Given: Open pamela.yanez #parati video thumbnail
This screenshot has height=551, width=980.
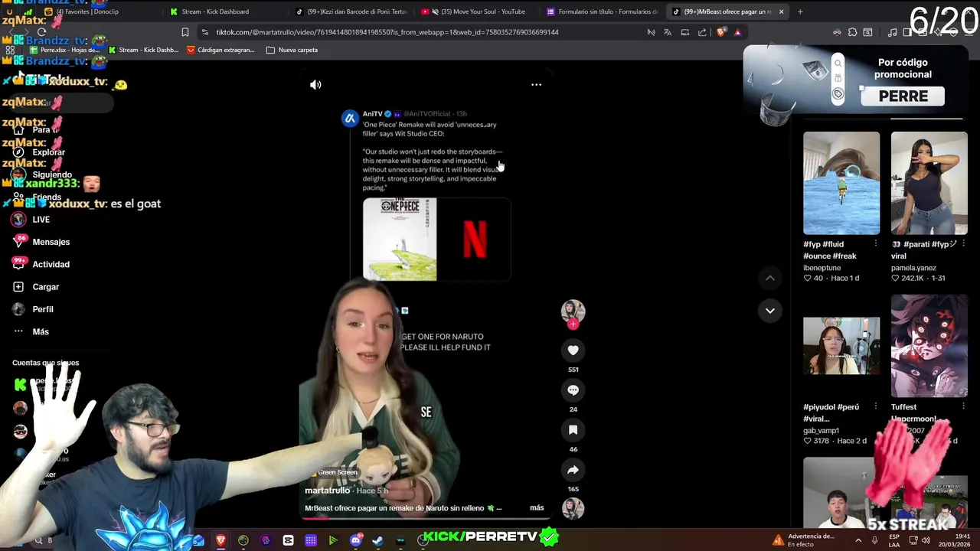Looking at the screenshot, I should 929,183.
